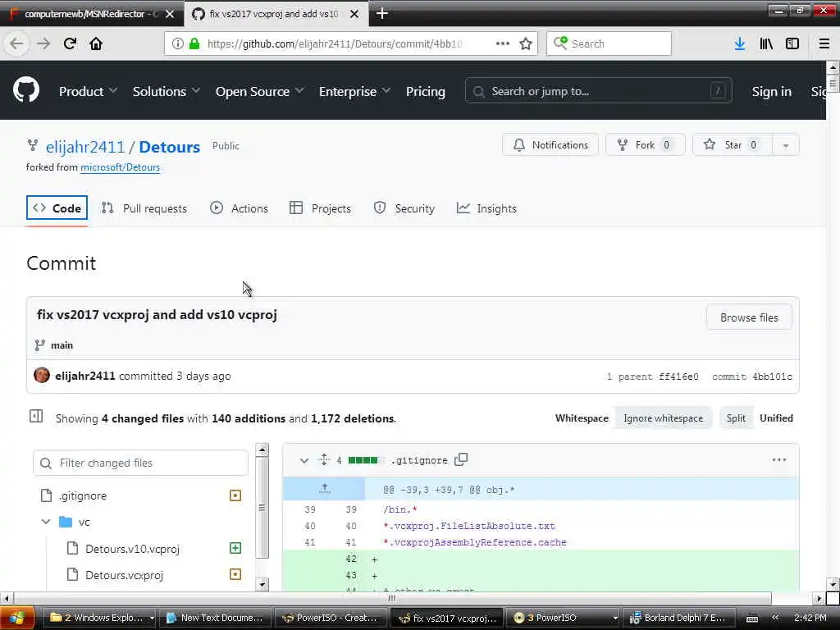Switch diff view to Split

[x=736, y=418]
